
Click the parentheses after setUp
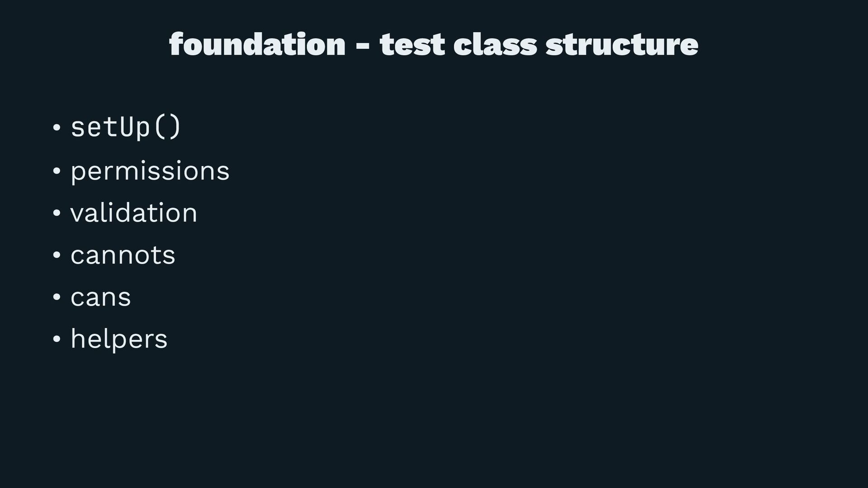[168, 127]
